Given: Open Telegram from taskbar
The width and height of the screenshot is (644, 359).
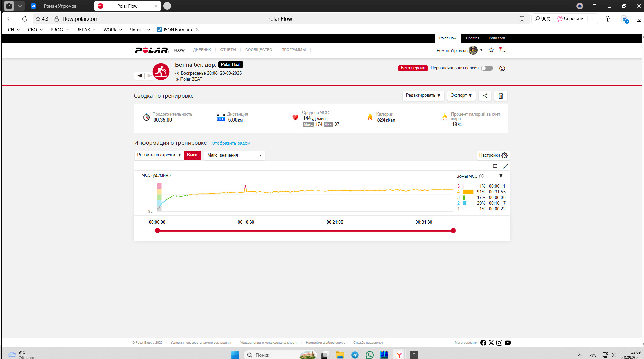Looking at the screenshot, I should [355, 355].
